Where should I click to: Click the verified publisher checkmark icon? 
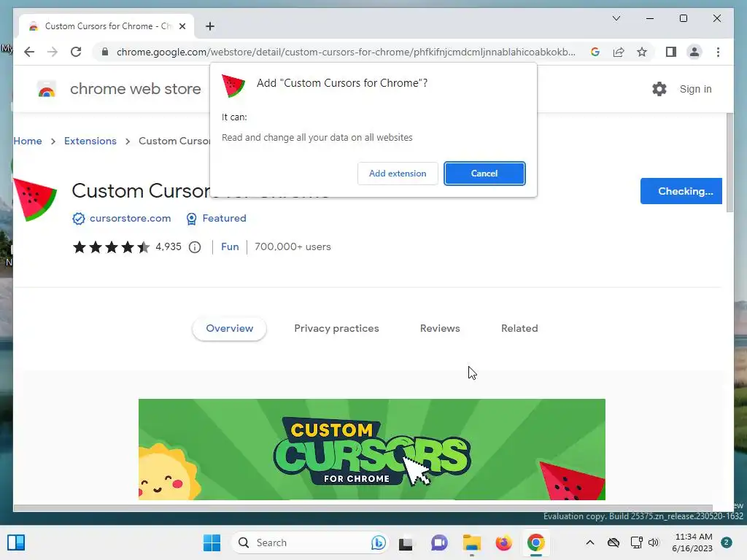click(79, 219)
